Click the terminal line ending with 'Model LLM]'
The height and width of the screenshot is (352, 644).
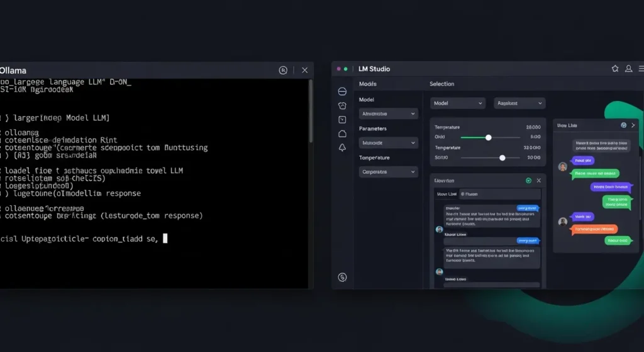click(55, 118)
